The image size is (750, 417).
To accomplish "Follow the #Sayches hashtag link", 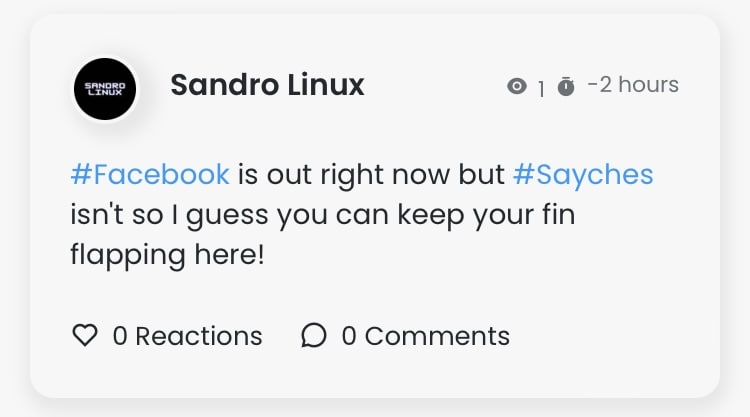I will [583, 175].
